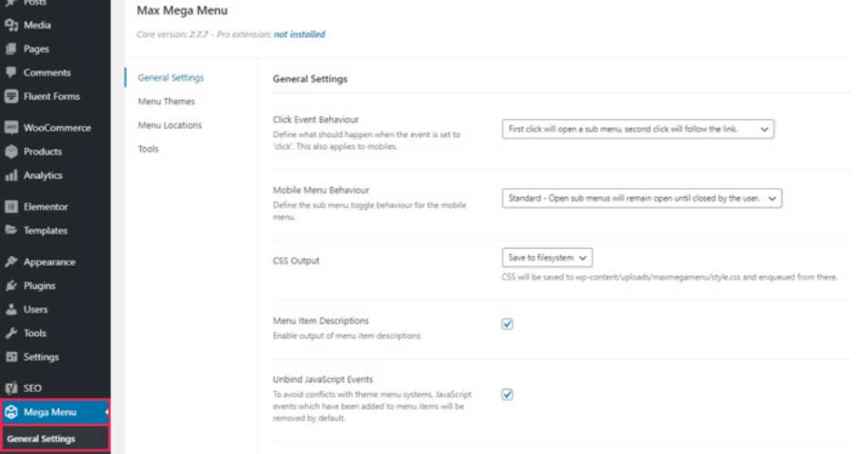Toggle the Unbind JavaScript Events checkbox

(x=508, y=394)
